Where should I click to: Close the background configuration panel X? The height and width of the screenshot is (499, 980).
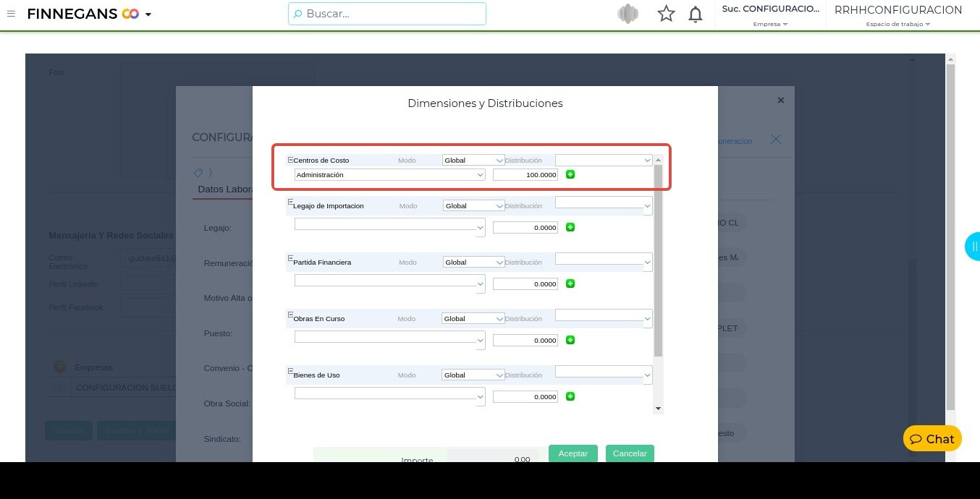pyautogui.click(x=775, y=140)
